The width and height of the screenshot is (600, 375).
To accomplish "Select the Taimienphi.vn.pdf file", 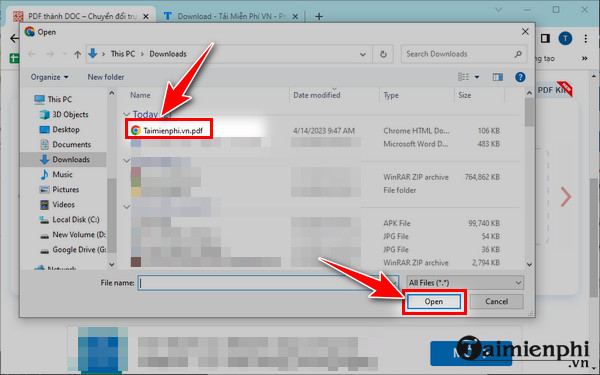I will pos(168,130).
